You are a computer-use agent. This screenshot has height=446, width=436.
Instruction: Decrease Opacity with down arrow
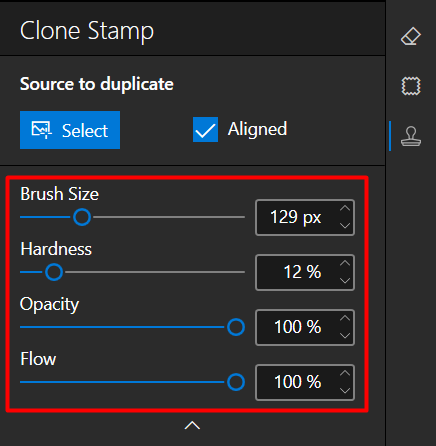coord(345,336)
